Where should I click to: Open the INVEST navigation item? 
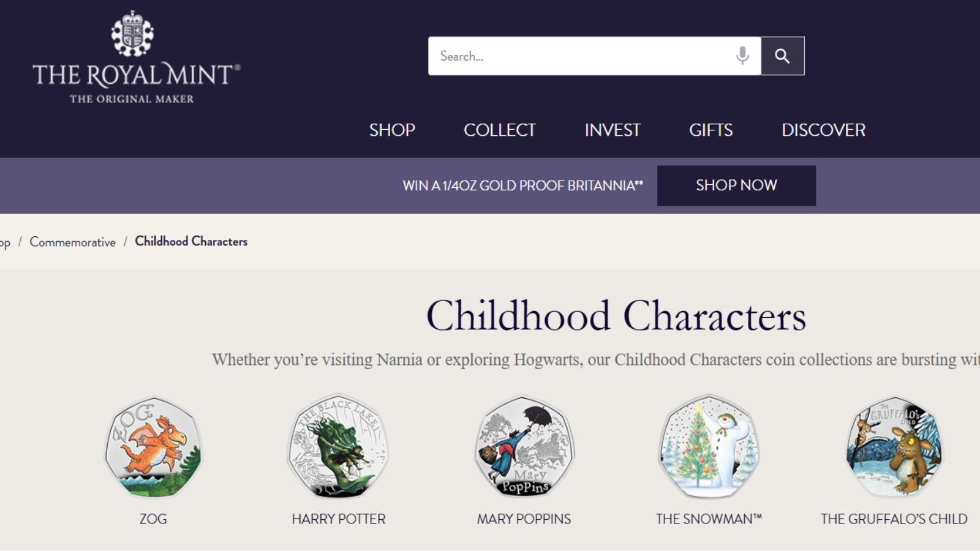click(612, 130)
